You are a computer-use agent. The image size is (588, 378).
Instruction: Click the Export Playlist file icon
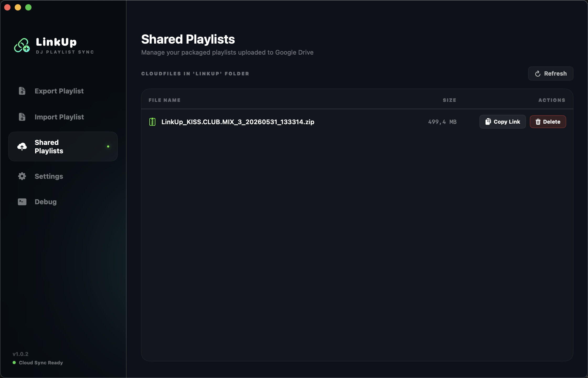coord(22,91)
